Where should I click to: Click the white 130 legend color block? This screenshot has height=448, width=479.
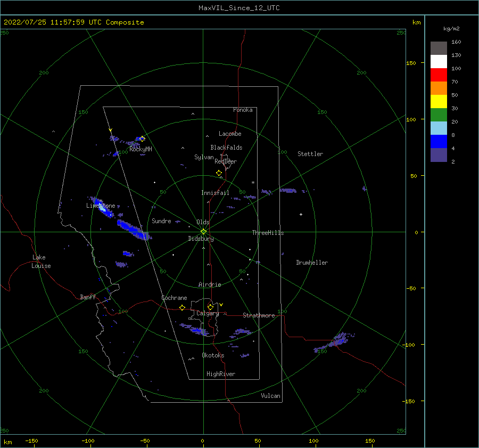[x=439, y=61]
